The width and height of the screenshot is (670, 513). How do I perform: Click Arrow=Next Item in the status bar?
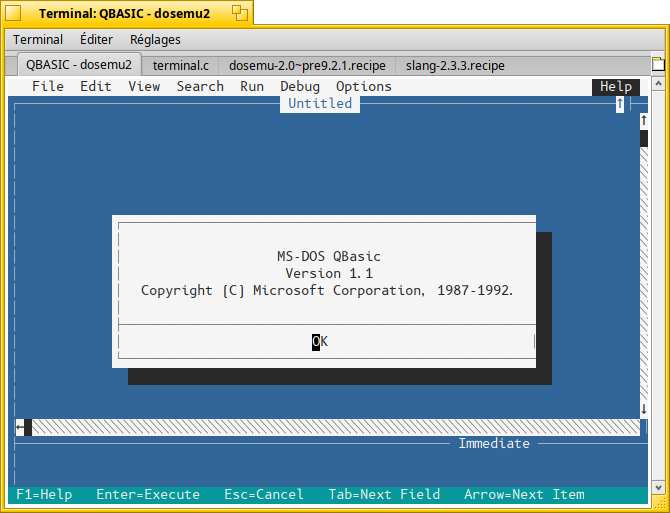(x=524, y=495)
